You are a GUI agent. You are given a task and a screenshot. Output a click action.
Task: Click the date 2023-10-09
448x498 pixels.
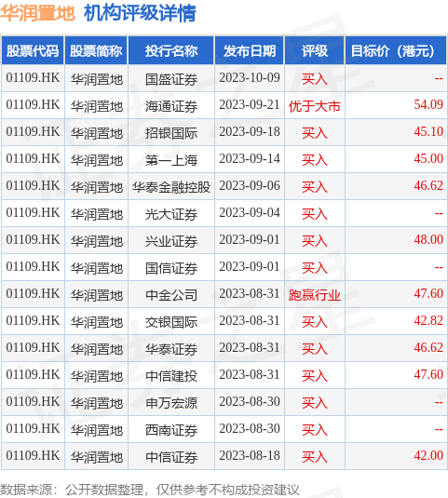[x=250, y=78]
